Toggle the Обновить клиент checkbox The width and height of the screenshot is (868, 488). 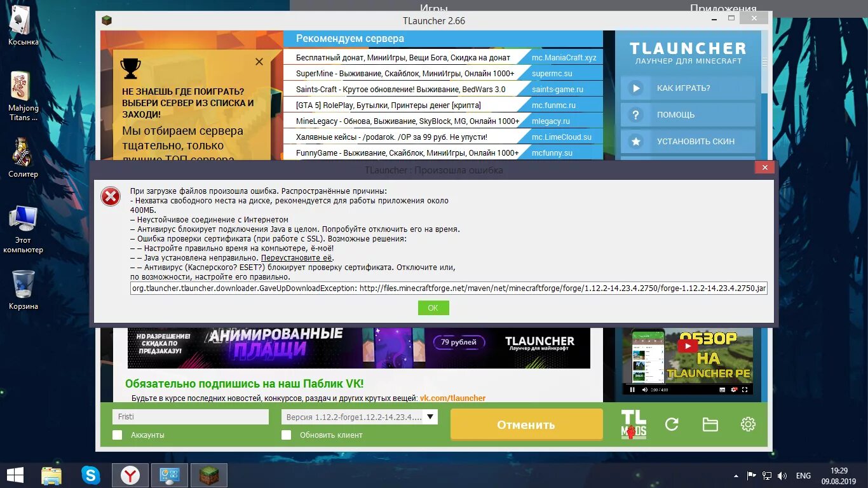pyautogui.click(x=286, y=435)
